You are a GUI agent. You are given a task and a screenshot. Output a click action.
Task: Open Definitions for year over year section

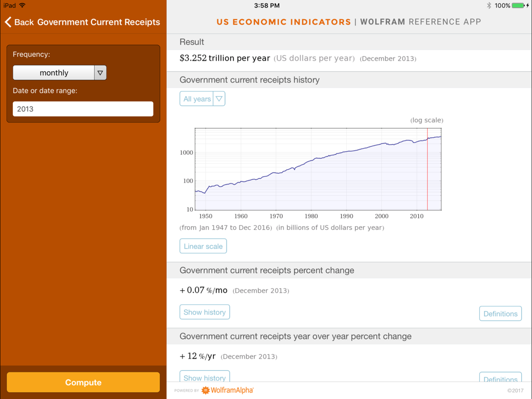coord(501,377)
